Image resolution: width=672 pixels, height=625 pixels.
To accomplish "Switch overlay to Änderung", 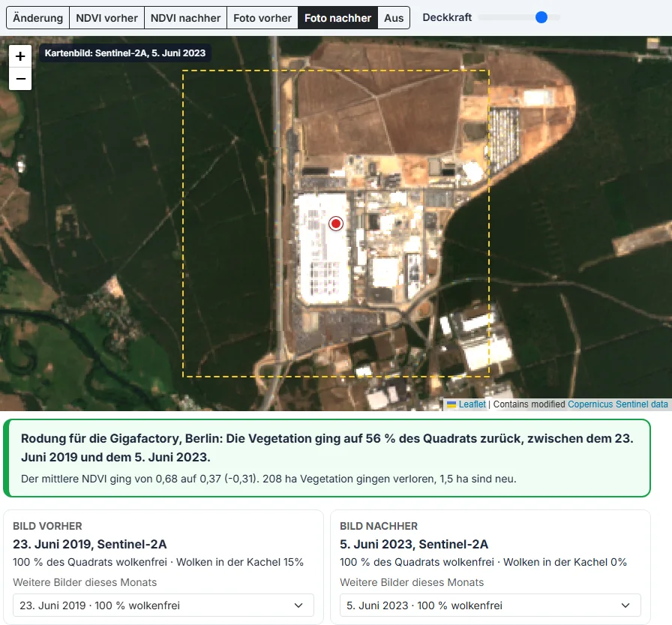I will pyautogui.click(x=37, y=18).
